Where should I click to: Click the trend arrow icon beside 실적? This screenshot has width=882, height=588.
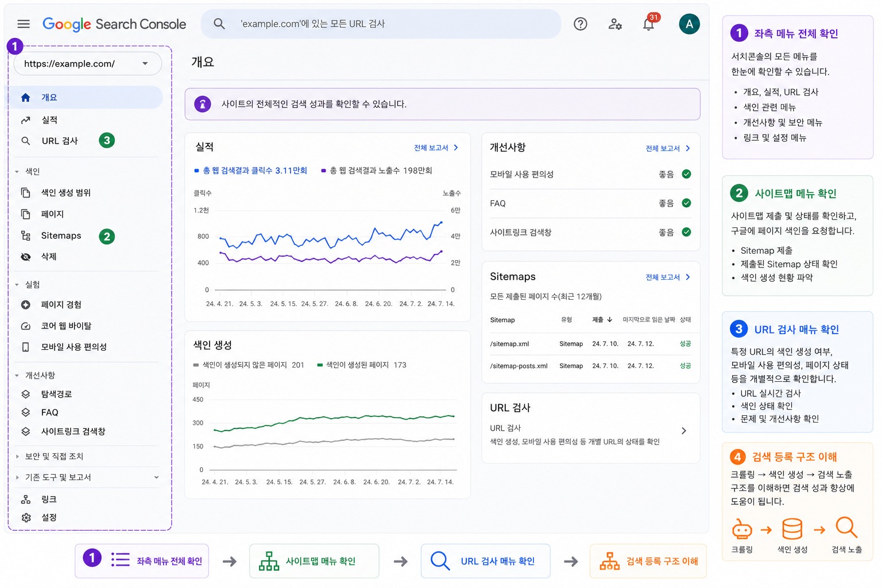coord(25,120)
